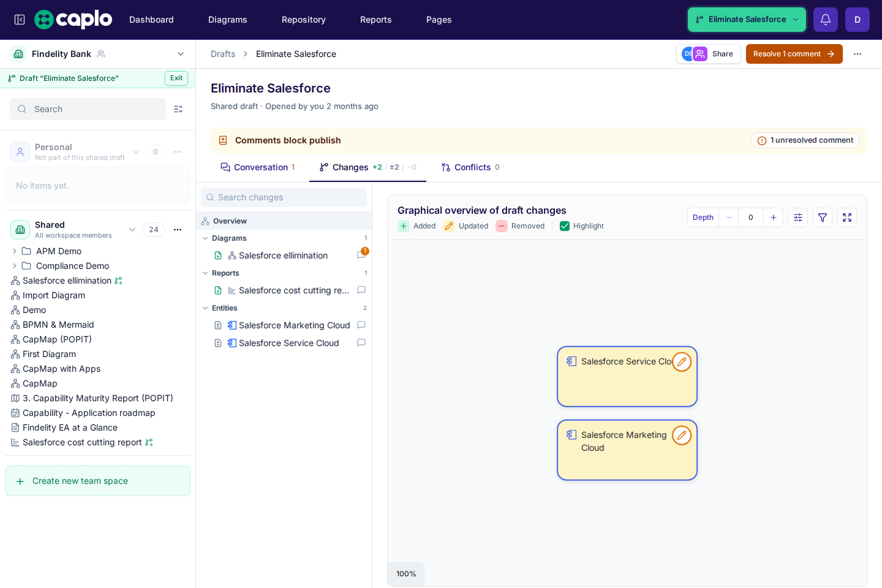Open the Shared space three-dot menu
This screenshot has height=588, width=882.
[178, 230]
